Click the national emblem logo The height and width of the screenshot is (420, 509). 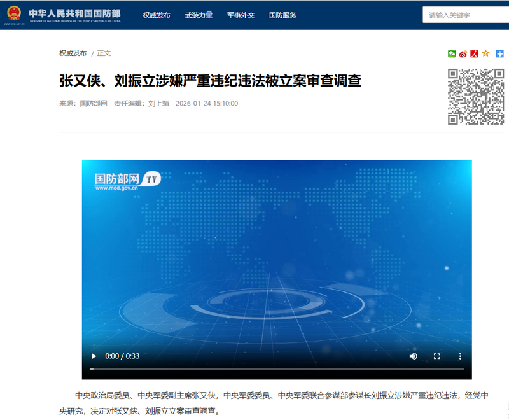coord(13,14)
